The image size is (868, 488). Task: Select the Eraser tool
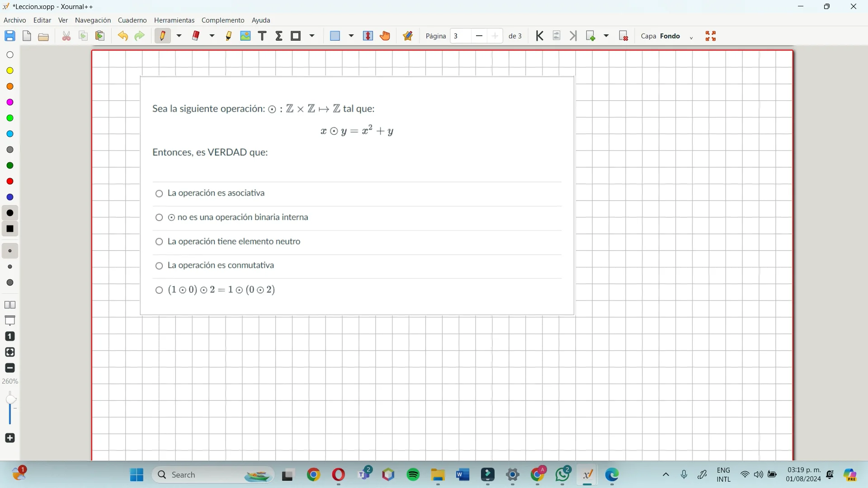click(x=196, y=36)
